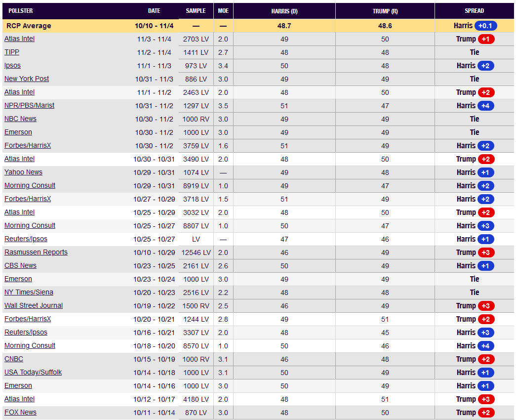Viewport: 516px width, 420px height.
Task: Open the CBS News poll
Action: pos(20,266)
